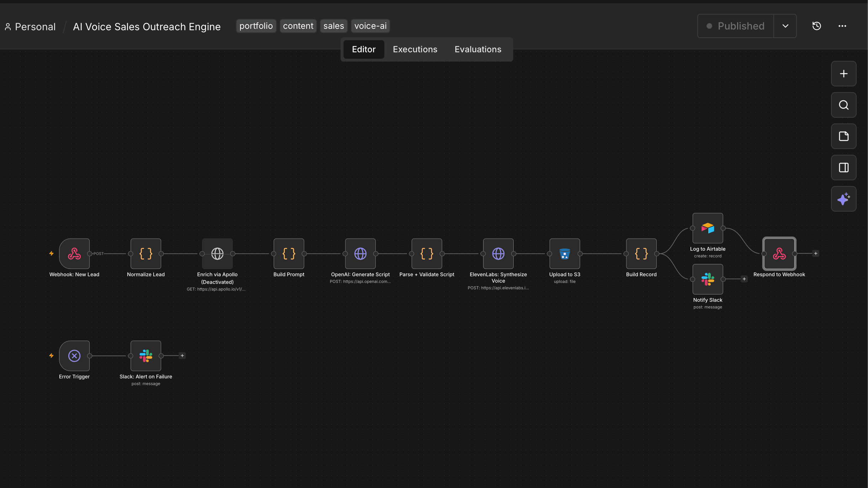Click the voice-ai tag
This screenshot has width=868, height=488.
[370, 26]
